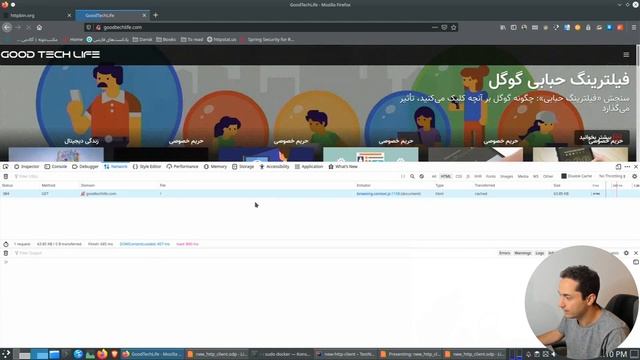Click the Good Tech Life site logo
640x360 pixels.
50,54
